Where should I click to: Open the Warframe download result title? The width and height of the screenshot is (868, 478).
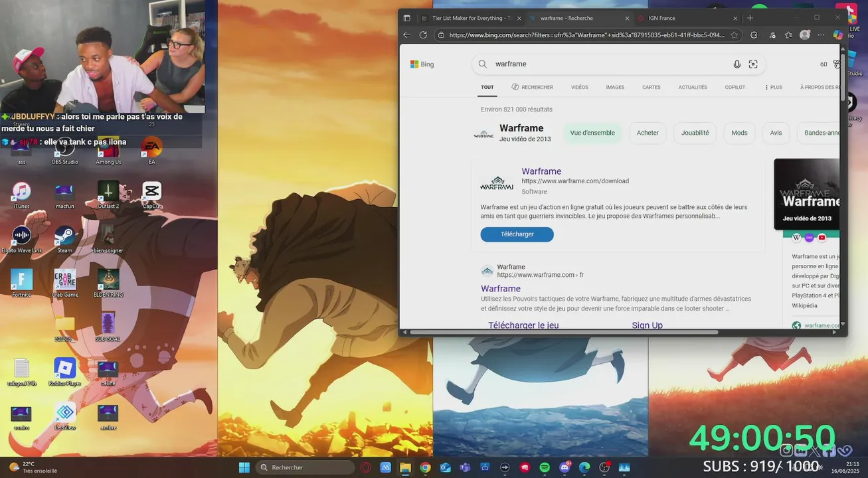[x=541, y=171]
